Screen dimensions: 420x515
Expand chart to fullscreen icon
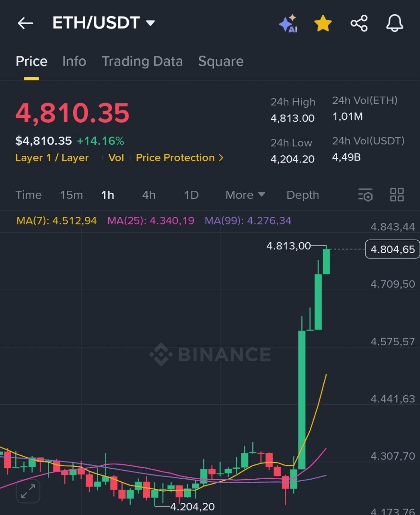point(28,491)
